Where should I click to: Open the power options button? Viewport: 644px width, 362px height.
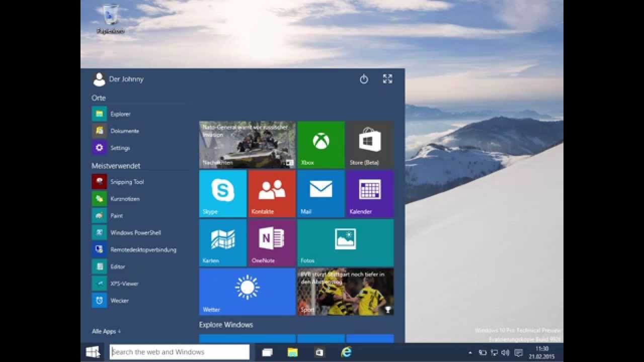(364, 79)
